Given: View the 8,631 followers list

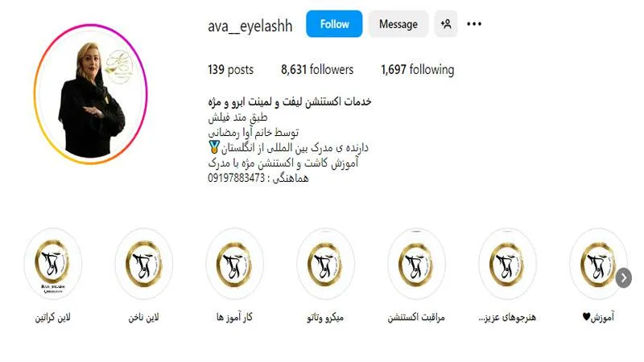Looking at the screenshot, I should [x=317, y=70].
